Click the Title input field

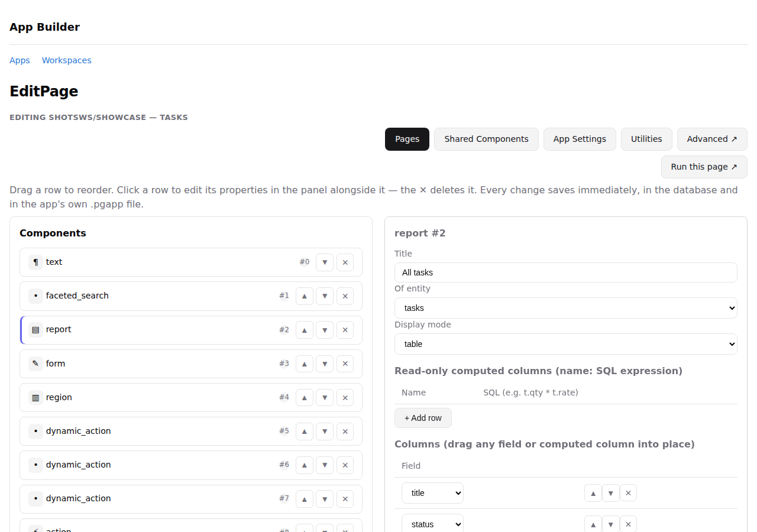tap(566, 273)
